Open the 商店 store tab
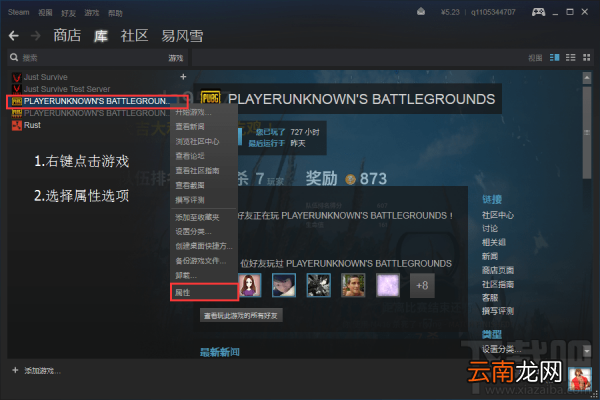Image resolution: width=600 pixels, height=400 pixels. pyautogui.click(x=67, y=36)
